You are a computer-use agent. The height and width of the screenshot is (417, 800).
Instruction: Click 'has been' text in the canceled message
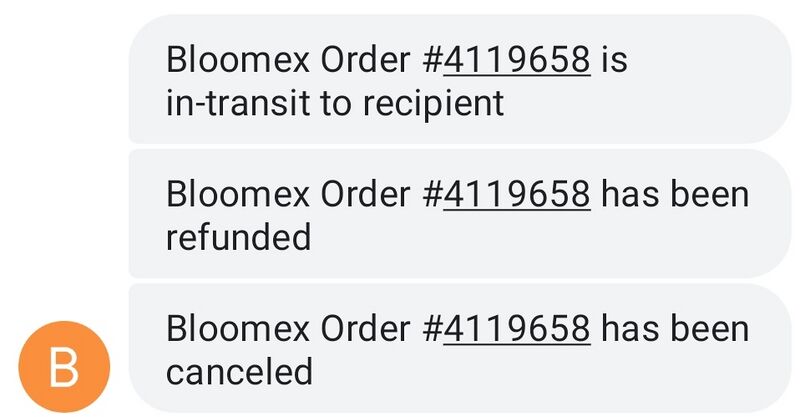tap(675, 328)
